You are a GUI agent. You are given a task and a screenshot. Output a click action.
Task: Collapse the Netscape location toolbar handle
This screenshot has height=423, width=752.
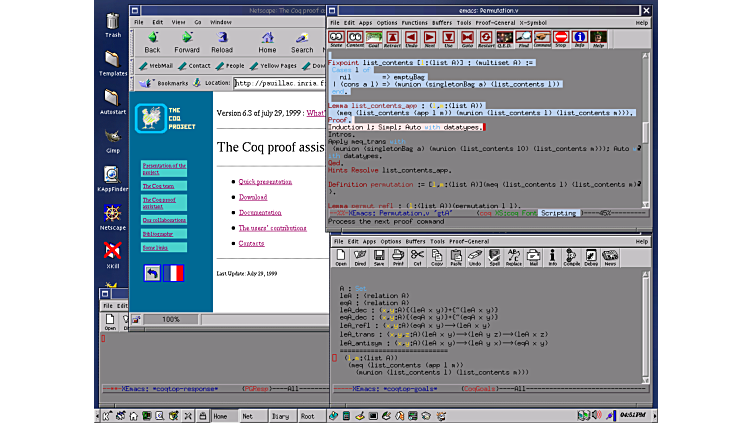pos(133,83)
